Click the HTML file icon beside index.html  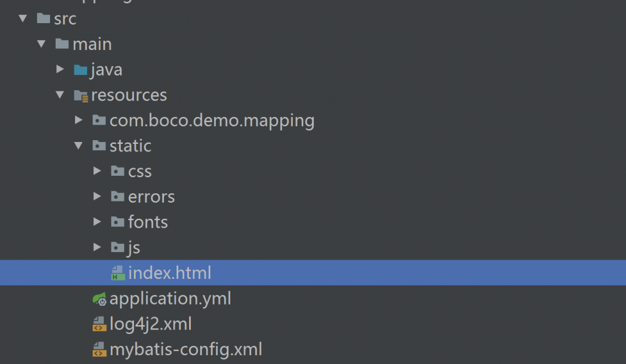(x=117, y=273)
